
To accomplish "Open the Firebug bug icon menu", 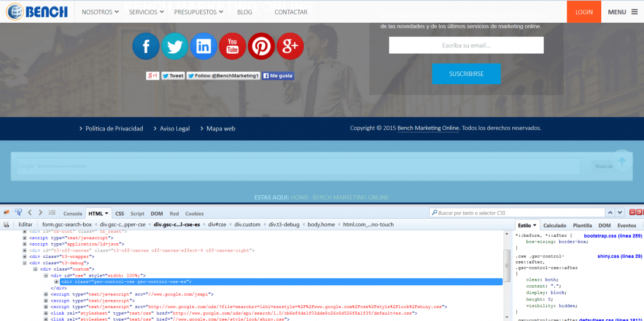I will pyautogui.click(x=6, y=212).
